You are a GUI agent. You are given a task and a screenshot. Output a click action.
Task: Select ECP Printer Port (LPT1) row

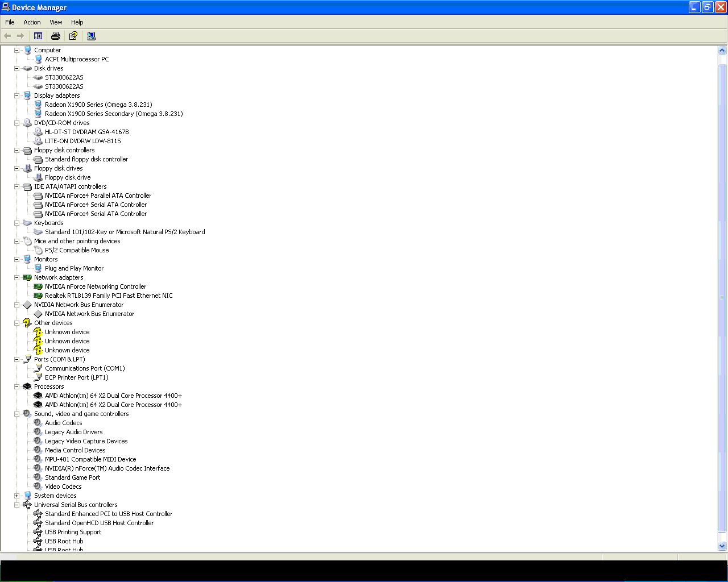click(77, 377)
